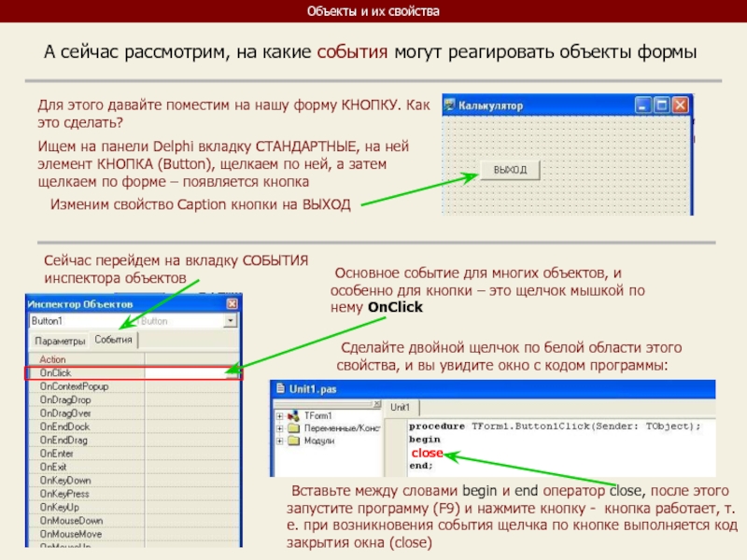Viewport: 747px width, 560px height.
Task: Click the Калькулятор window title icon
Action: 448,105
